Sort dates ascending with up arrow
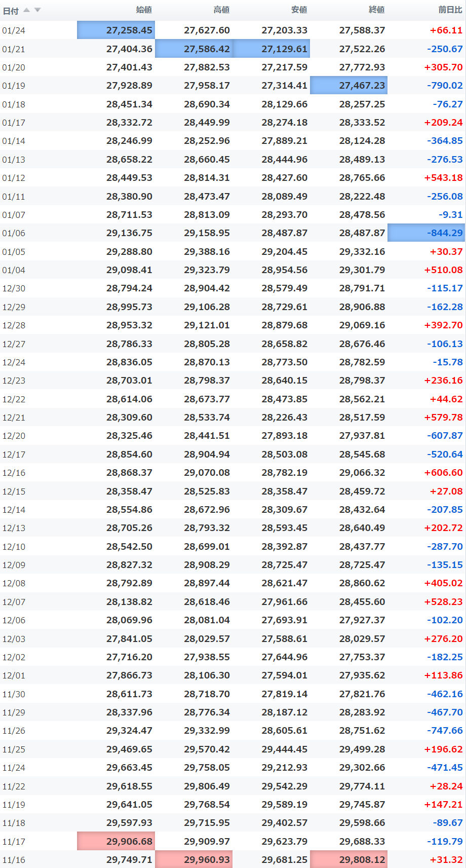The width and height of the screenshot is (466, 868). click(26, 10)
